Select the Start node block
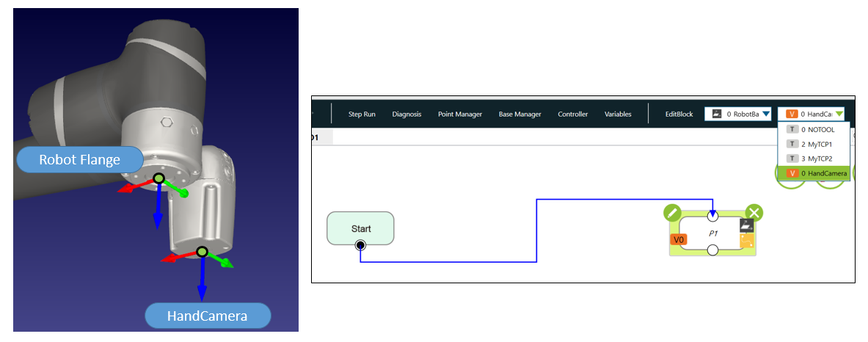 (360, 228)
